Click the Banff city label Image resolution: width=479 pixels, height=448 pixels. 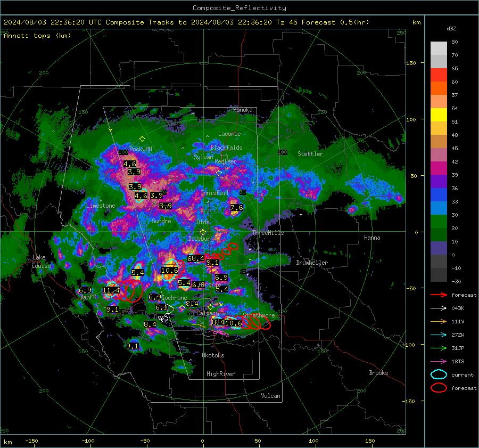[88, 297]
